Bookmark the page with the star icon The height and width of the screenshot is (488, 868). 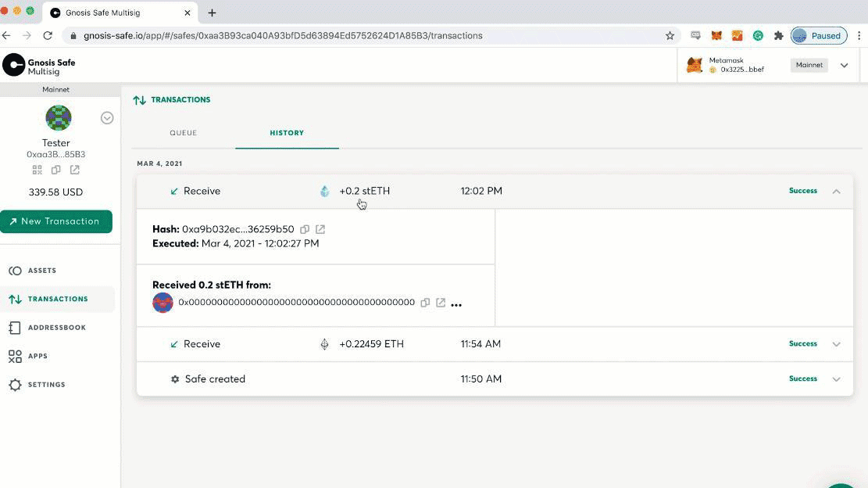[670, 35]
